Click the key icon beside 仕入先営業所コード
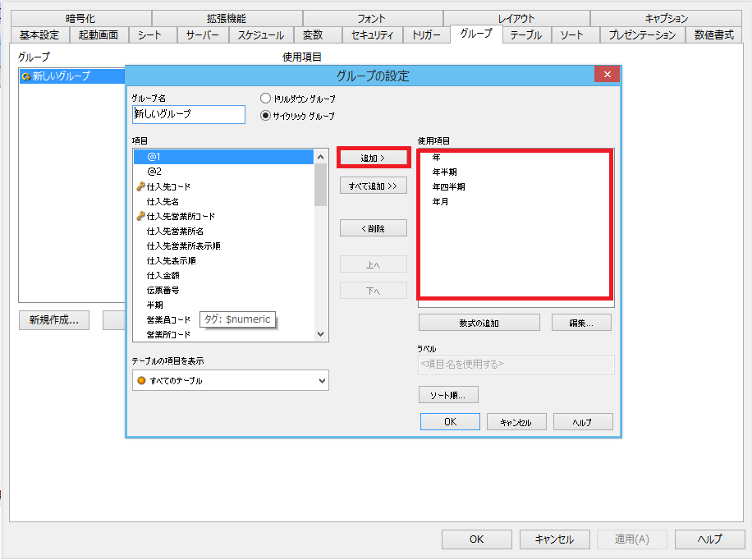Image resolution: width=752 pixels, height=560 pixels. (x=140, y=216)
